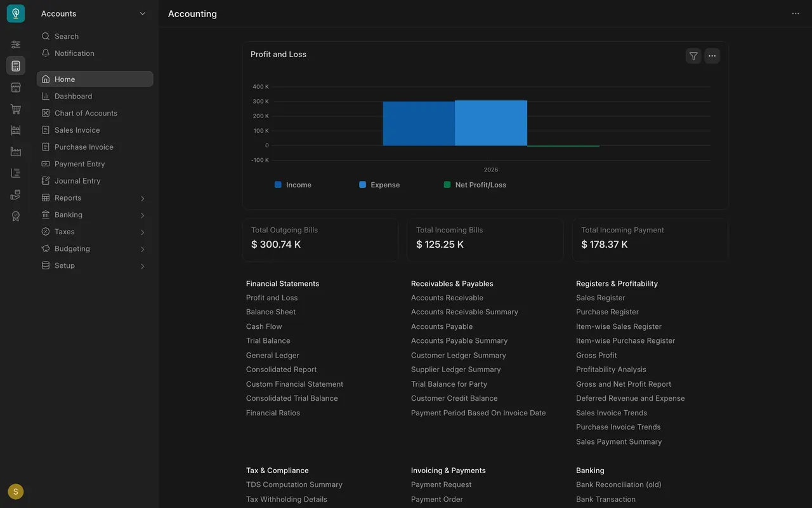Open Sales Invoice in the sidebar
812x508 pixels.
(95, 130)
